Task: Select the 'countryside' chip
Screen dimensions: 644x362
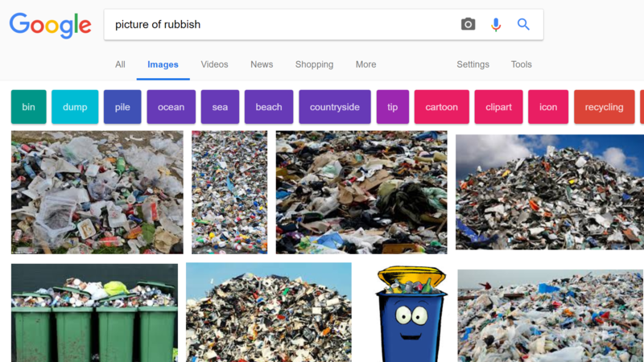Action: pyautogui.click(x=335, y=107)
